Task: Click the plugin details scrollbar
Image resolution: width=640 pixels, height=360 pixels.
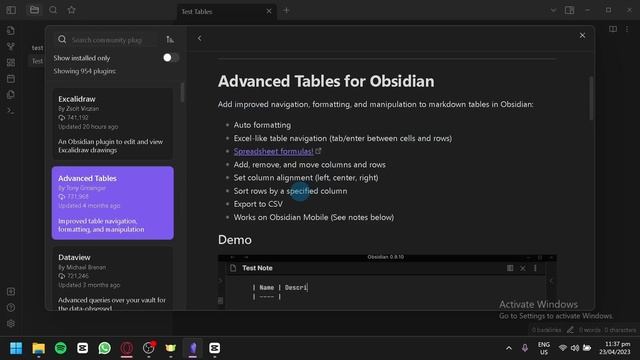Action: 591,98
